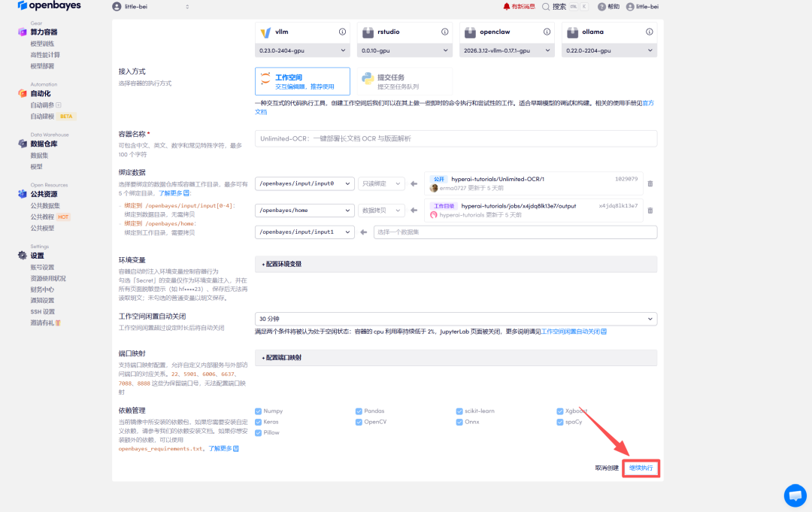Click the rstudio image icon
The image size is (812, 512).
click(x=368, y=32)
